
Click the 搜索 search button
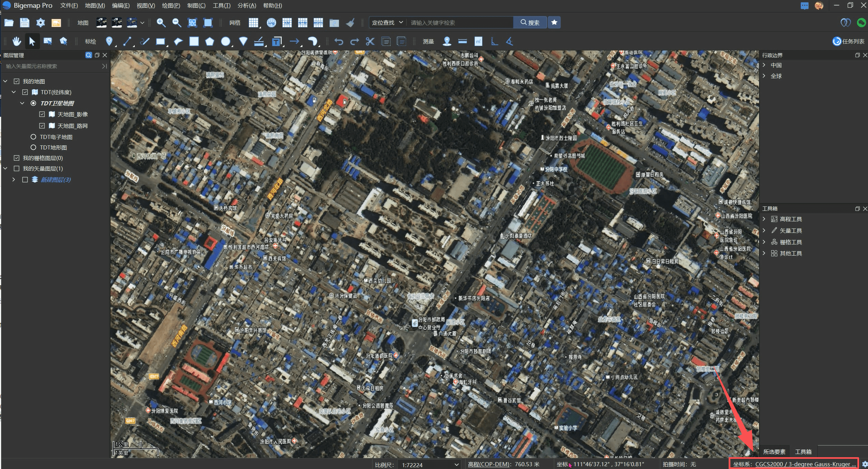pos(530,22)
